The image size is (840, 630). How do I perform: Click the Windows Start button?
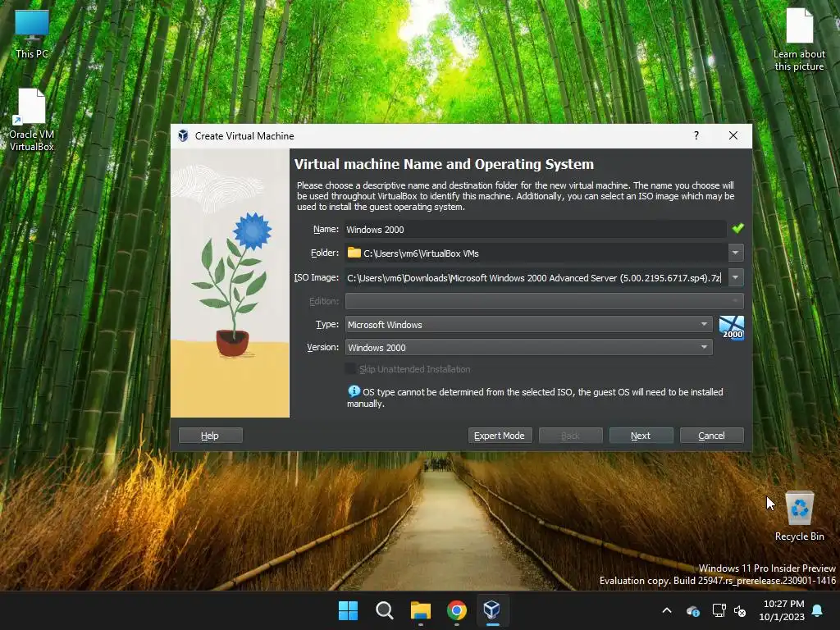348,610
